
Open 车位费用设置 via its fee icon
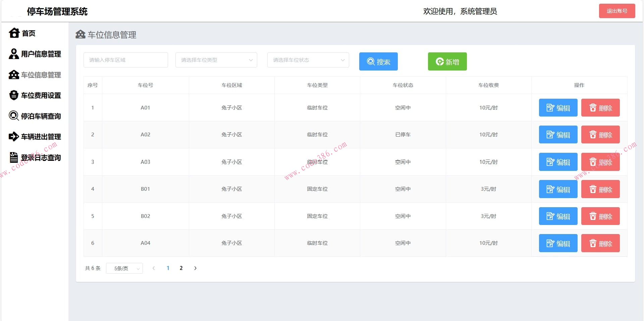[13, 95]
